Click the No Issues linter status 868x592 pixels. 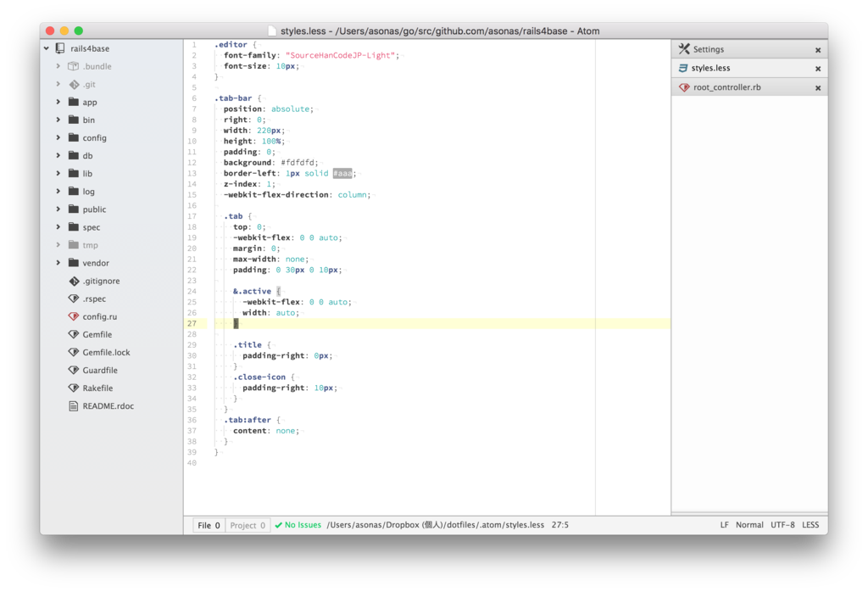298,525
